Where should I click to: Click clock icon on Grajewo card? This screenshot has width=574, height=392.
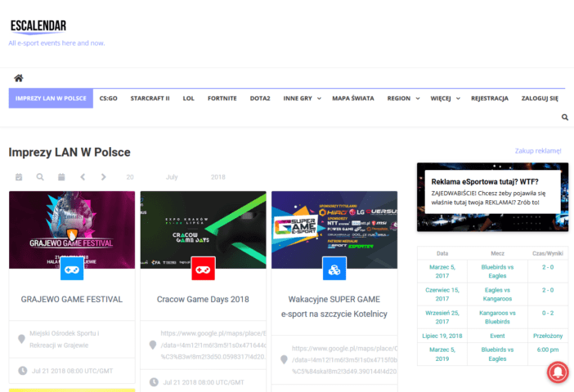click(x=23, y=371)
